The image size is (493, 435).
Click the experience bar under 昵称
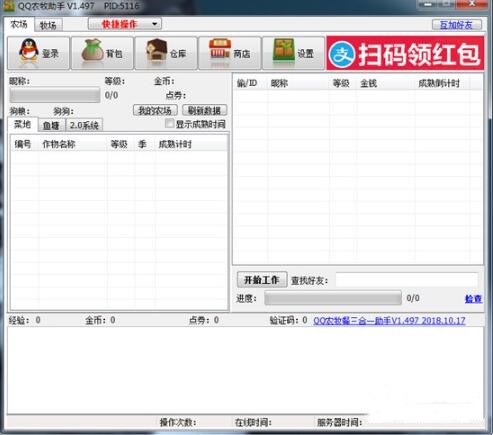pyautogui.click(x=55, y=95)
